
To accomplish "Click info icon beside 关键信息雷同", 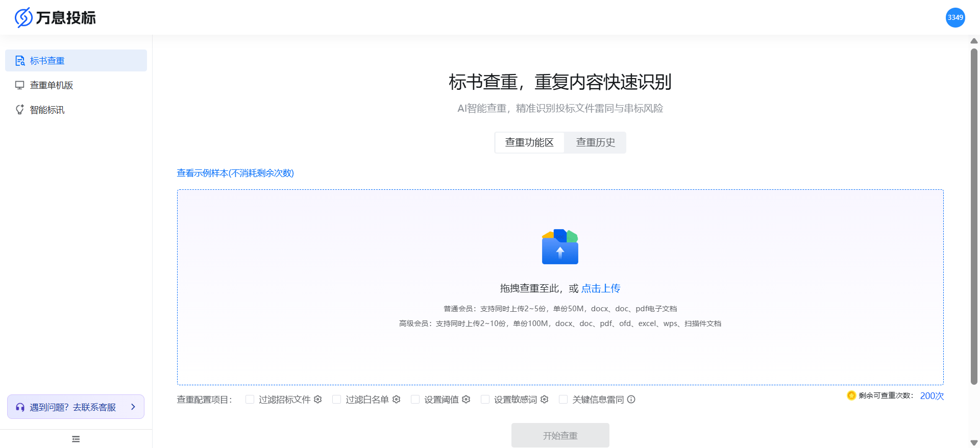I will [x=631, y=399].
